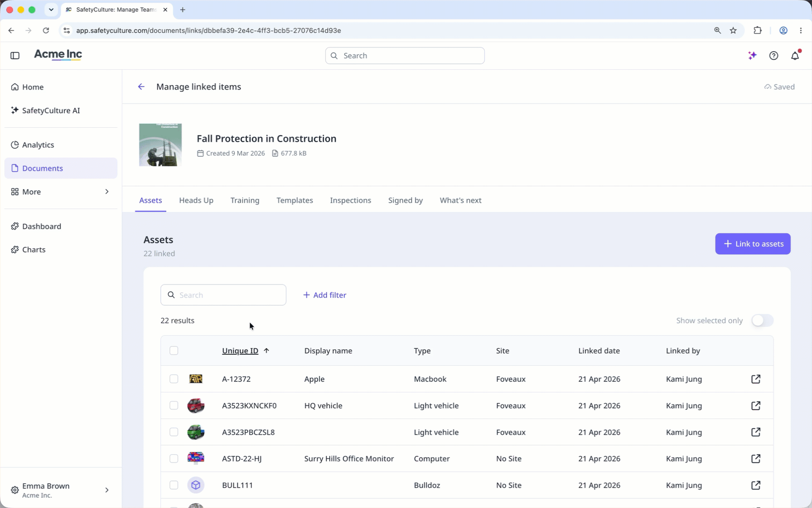
Task: Check the BULL111 row checkbox
Action: [174, 485]
